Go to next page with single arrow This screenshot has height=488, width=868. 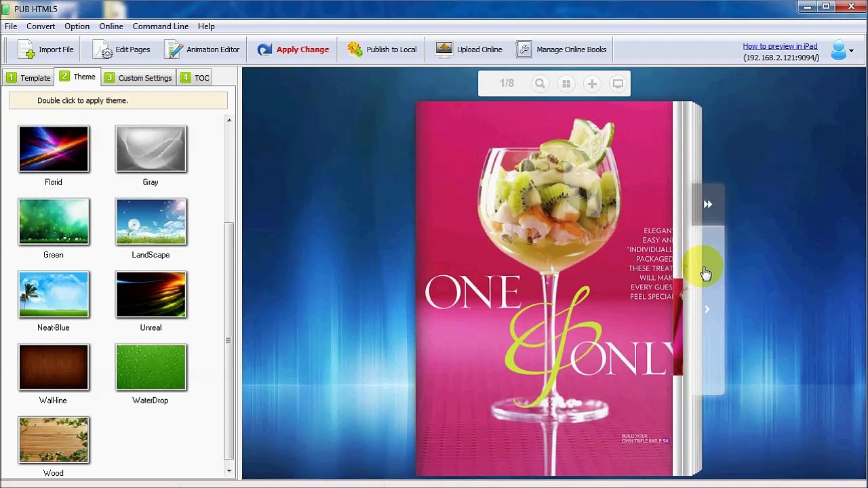[707, 310]
